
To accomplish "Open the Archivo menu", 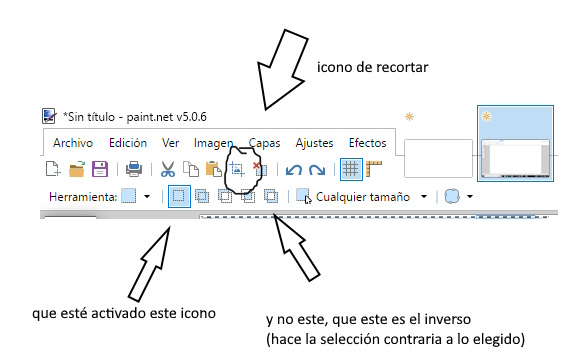I will click(x=73, y=143).
